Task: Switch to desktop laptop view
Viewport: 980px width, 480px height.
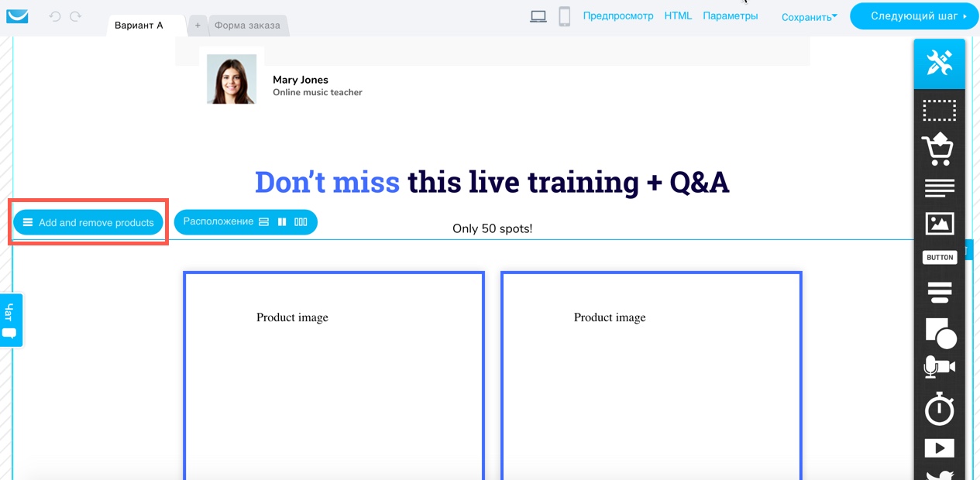Action: 538,16
